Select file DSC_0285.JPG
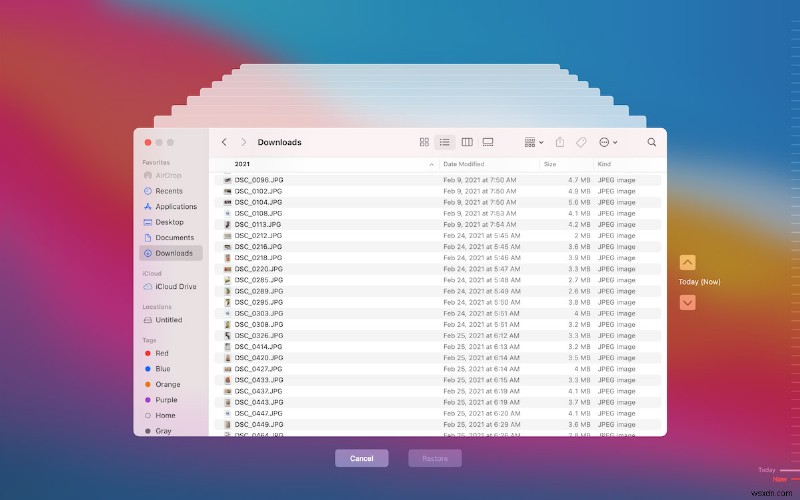This screenshot has height=500, width=800. click(438, 280)
